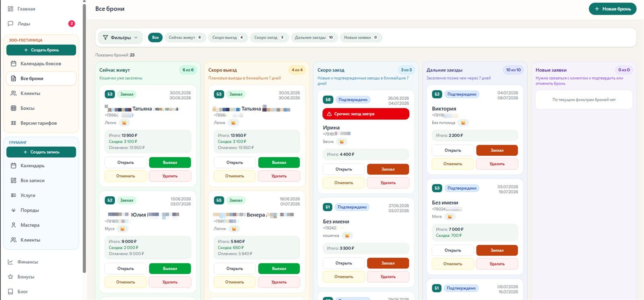Click the Итого: 7 000 ₽ total
This screenshot has height=300, width=644.
tap(450, 230)
